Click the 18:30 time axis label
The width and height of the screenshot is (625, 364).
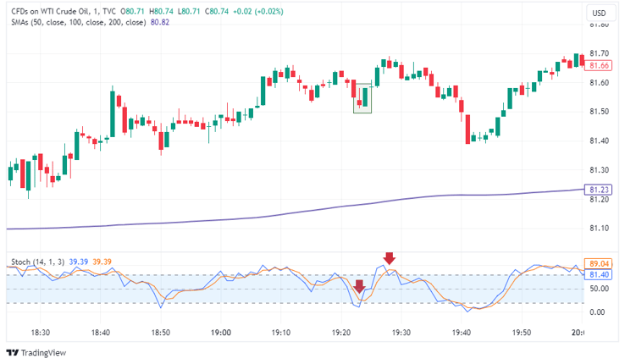click(x=41, y=332)
